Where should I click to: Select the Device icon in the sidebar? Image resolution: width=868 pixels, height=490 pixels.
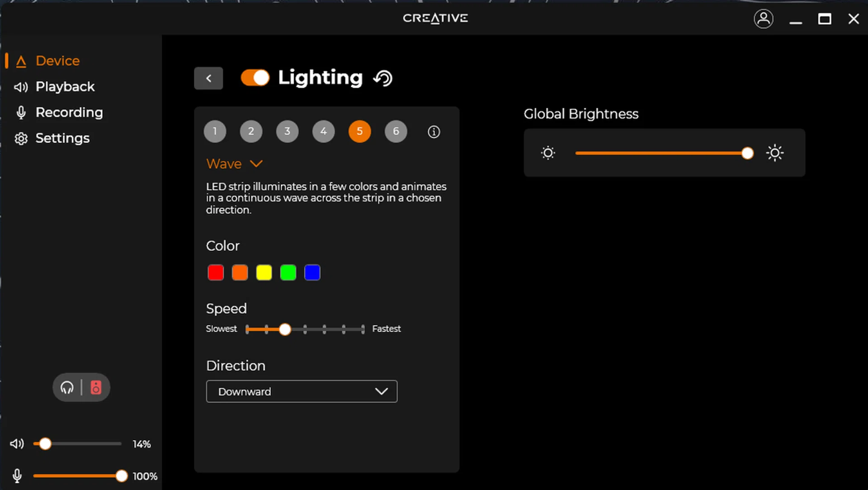pos(21,61)
